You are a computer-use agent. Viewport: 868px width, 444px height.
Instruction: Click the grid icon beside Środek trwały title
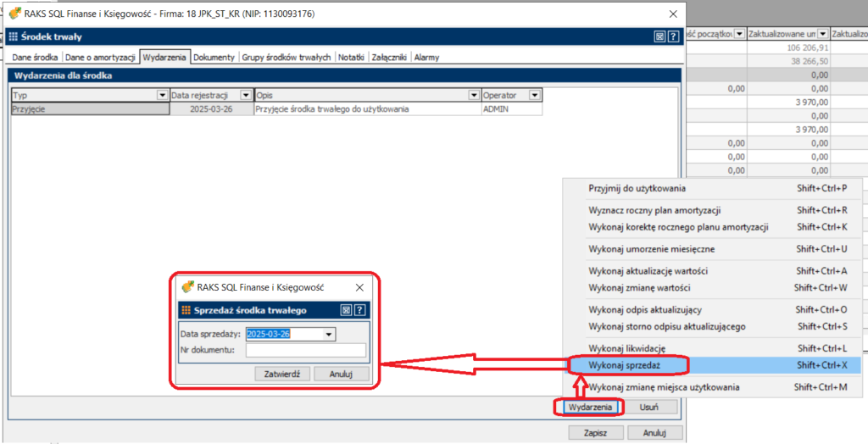[x=14, y=37]
